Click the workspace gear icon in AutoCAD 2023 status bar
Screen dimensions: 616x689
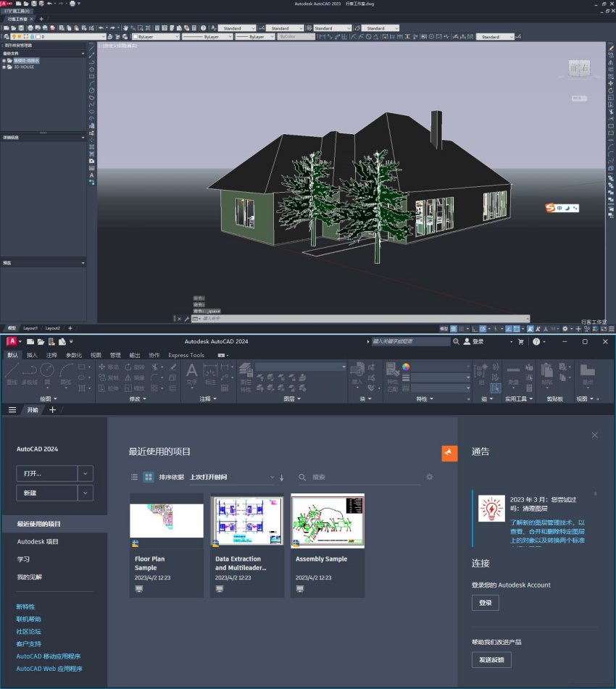click(565, 329)
